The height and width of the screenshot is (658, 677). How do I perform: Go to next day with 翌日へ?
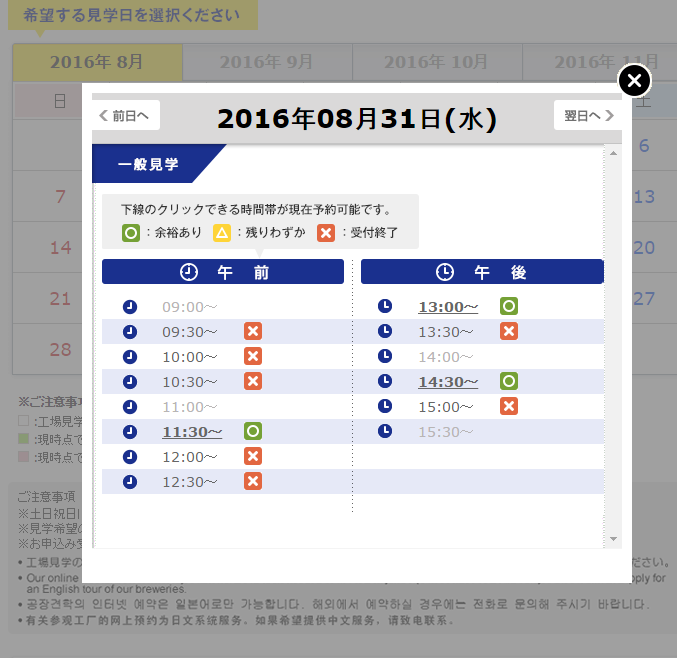[588, 115]
